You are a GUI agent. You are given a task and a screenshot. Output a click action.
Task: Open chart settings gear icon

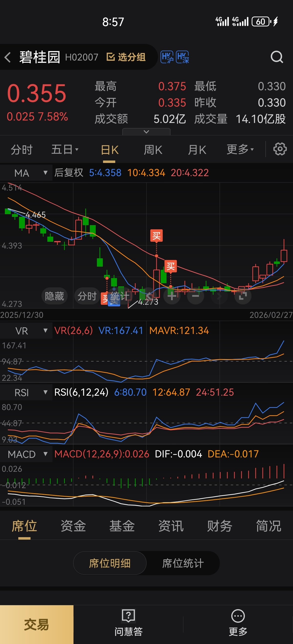pos(280,149)
